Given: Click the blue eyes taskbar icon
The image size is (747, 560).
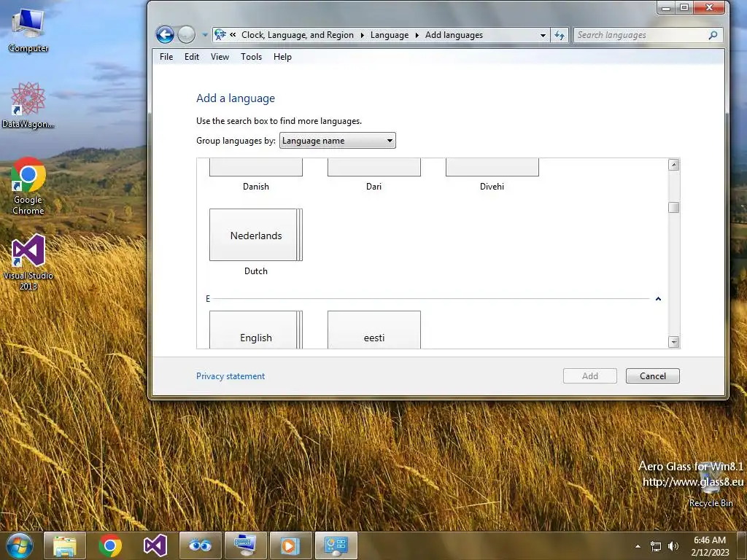Looking at the screenshot, I should [200, 545].
